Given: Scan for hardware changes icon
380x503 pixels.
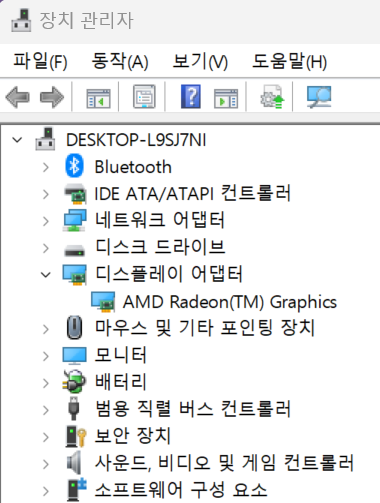Looking at the screenshot, I should pos(319,97).
